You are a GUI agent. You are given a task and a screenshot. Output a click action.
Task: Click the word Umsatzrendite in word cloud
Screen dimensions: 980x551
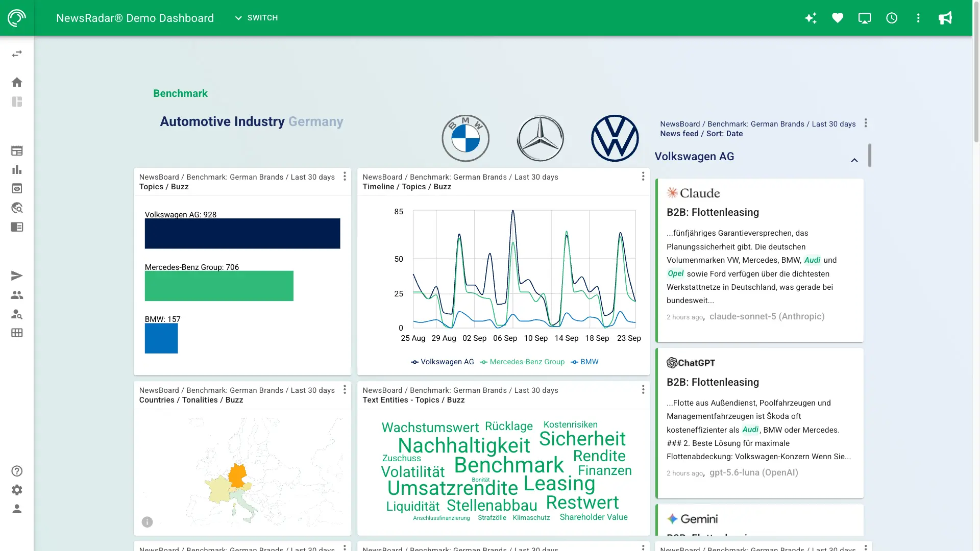click(x=452, y=488)
